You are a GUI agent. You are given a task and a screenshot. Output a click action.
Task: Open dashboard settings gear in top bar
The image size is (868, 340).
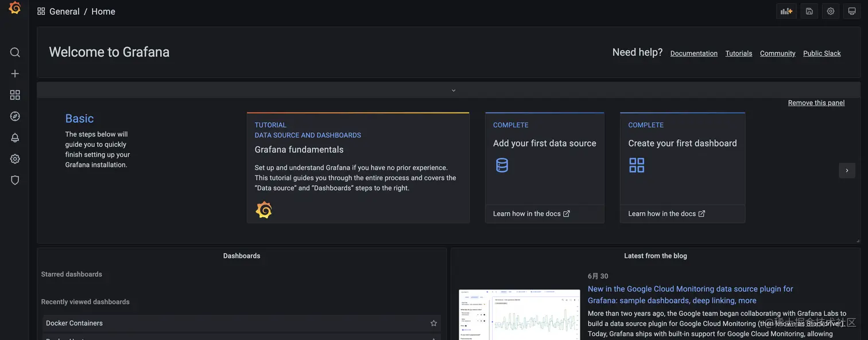[x=831, y=11]
